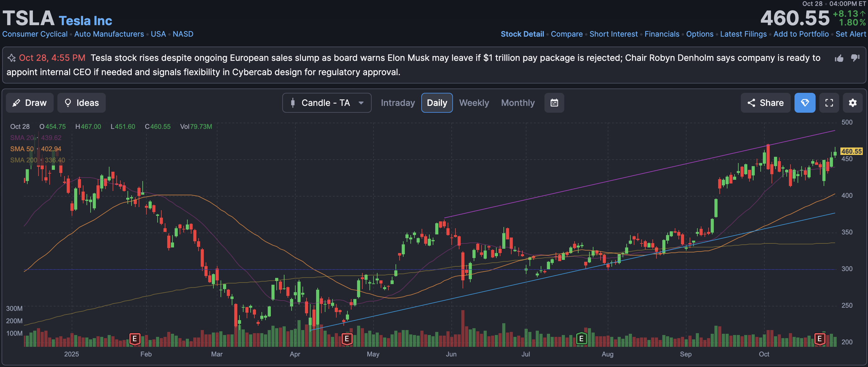Select the Monthly timeframe
Viewport: 868px width, 367px height.
pos(517,103)
